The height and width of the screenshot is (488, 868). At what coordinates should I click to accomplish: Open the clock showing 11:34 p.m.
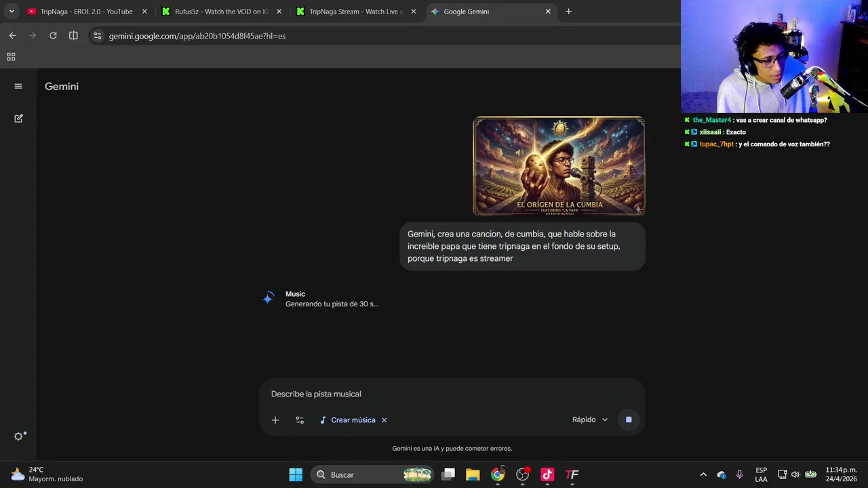point(841,474)
